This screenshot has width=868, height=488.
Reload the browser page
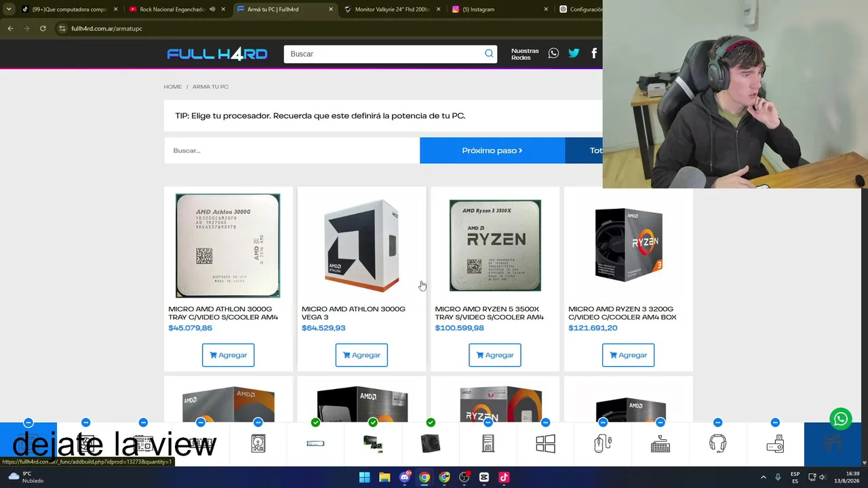pos(43,28)
